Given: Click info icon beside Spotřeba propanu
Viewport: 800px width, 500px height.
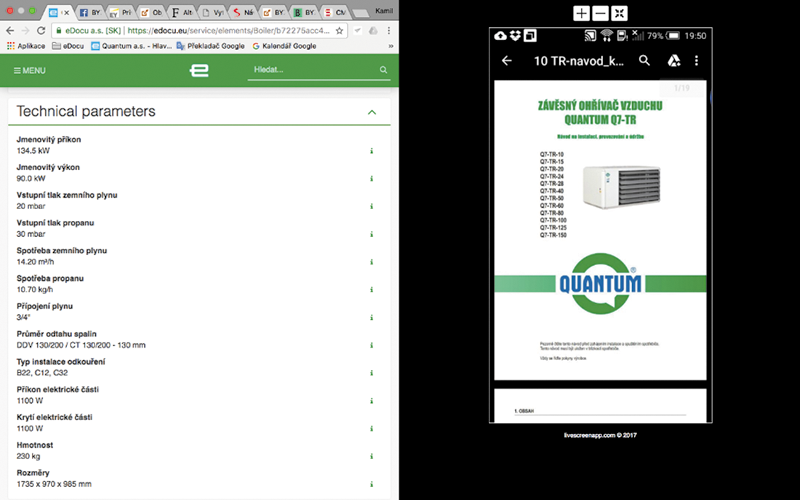Looking at the screenshot, I should (372, 290).
